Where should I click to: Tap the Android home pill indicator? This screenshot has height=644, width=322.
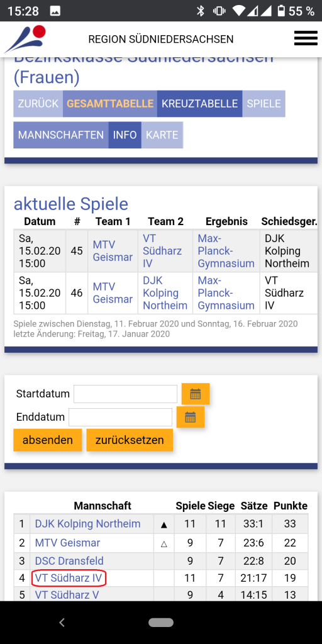click(161, 623)
